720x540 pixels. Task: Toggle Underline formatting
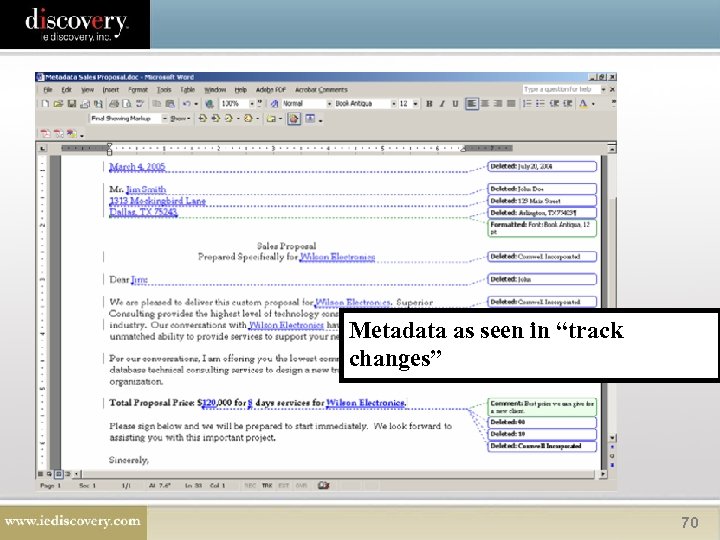pyautogui.click(x=455, y=104)
